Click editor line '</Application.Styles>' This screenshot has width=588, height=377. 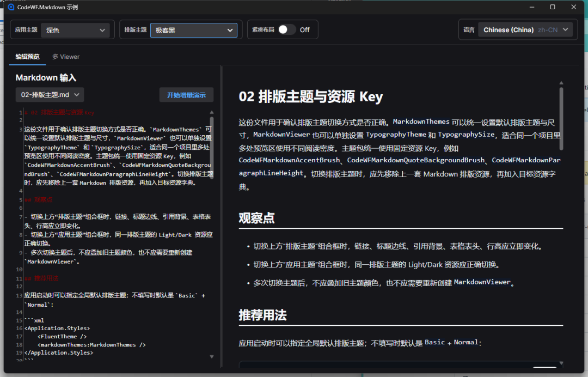pyautogui.click(x=58, y=352)
